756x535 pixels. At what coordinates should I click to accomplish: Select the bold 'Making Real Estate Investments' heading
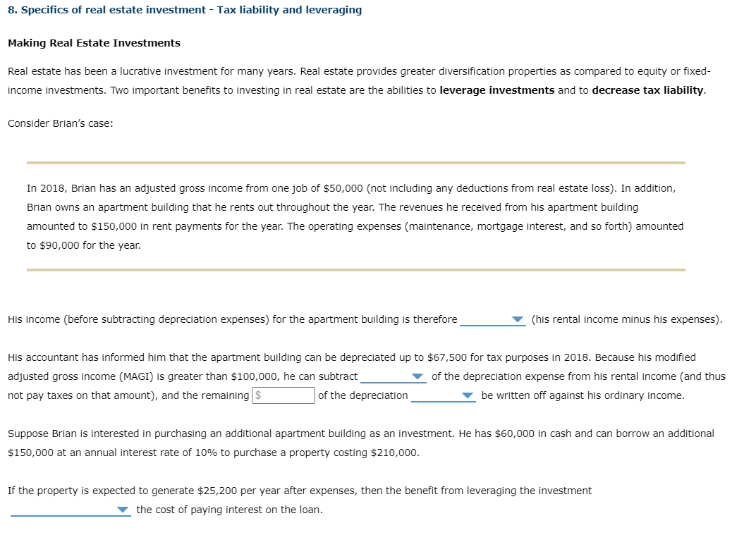pyautogui.click(x=93, y=43)
